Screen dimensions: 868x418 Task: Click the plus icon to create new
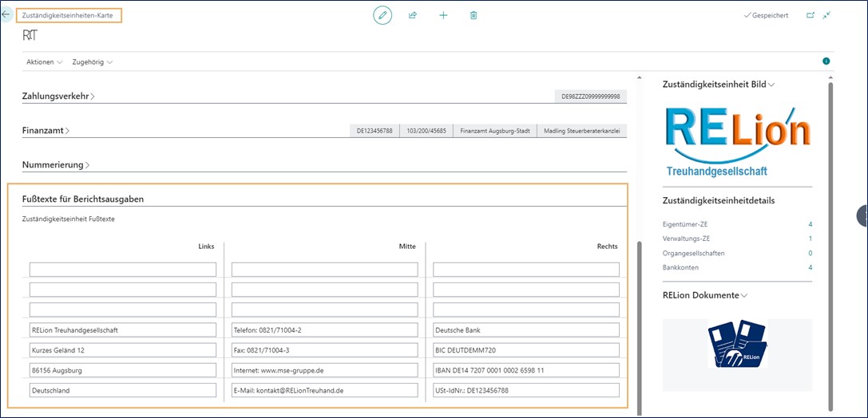(443, 15)
